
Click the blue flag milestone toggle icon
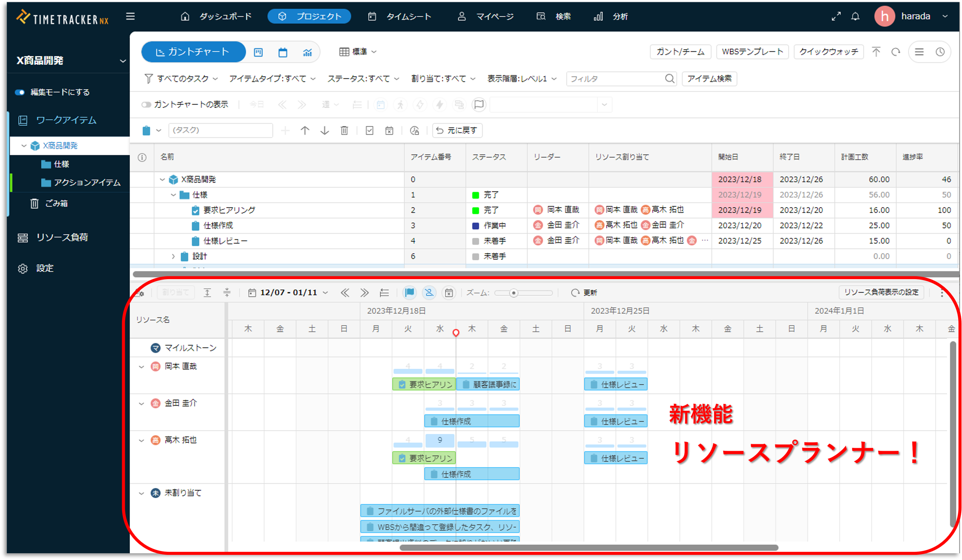tap(410, 293)
